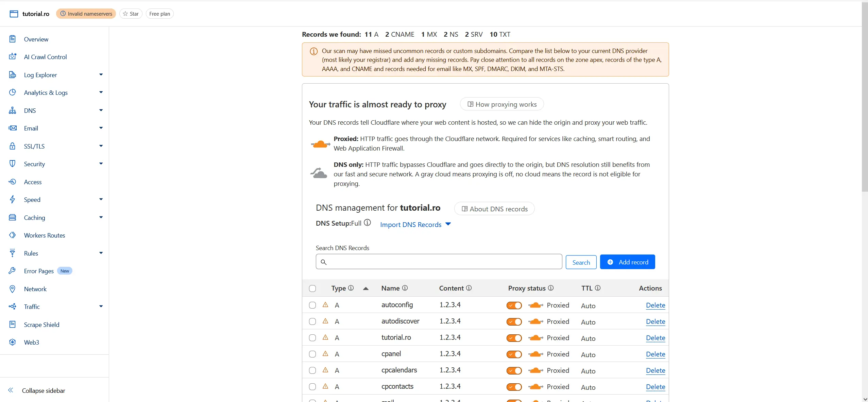Click the collapse sidebar double chevron icon
Screen dimensions: 868x402
(x=11, y=390)
